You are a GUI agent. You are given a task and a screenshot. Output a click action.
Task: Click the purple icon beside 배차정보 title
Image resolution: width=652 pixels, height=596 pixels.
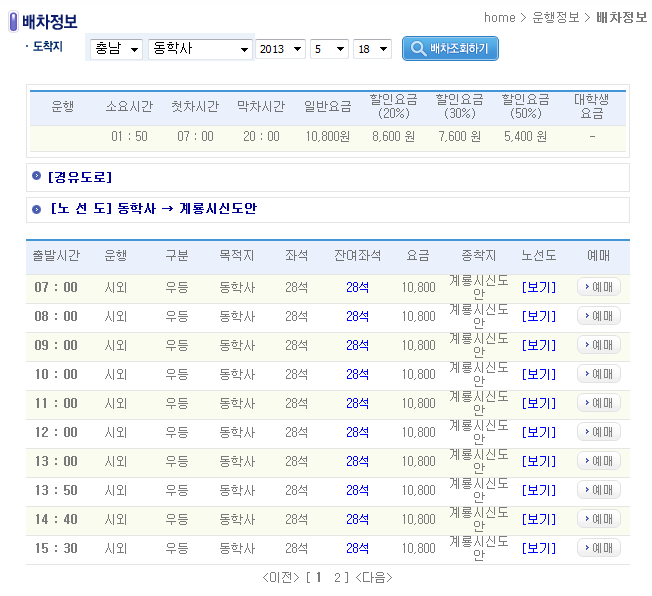pyautogui.click(x=13, y=22)
